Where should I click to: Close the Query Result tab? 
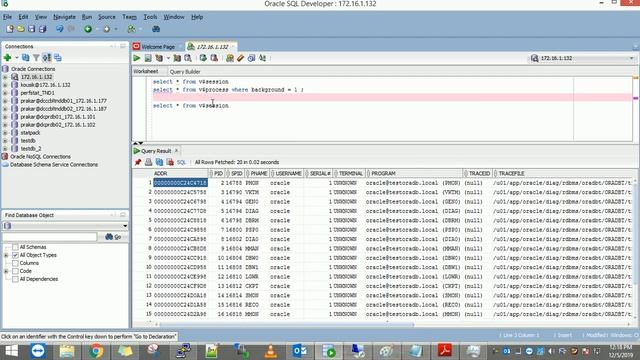point(176,151)
